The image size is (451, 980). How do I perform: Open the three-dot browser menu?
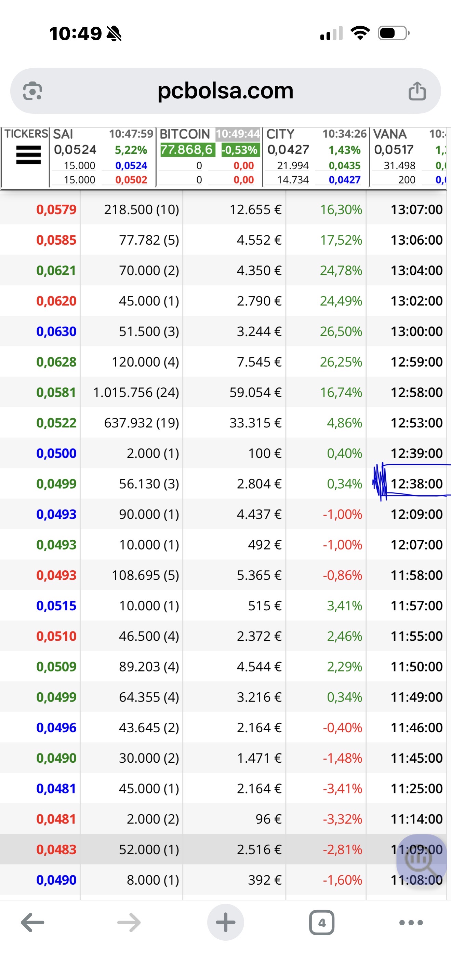(411, 923)
